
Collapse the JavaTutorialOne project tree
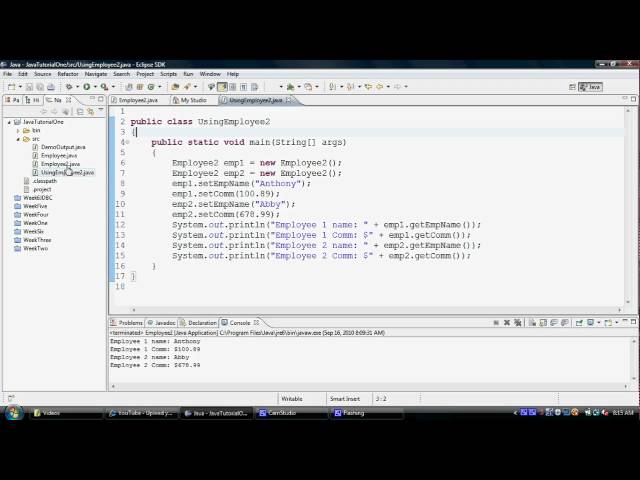coord(9,122)
